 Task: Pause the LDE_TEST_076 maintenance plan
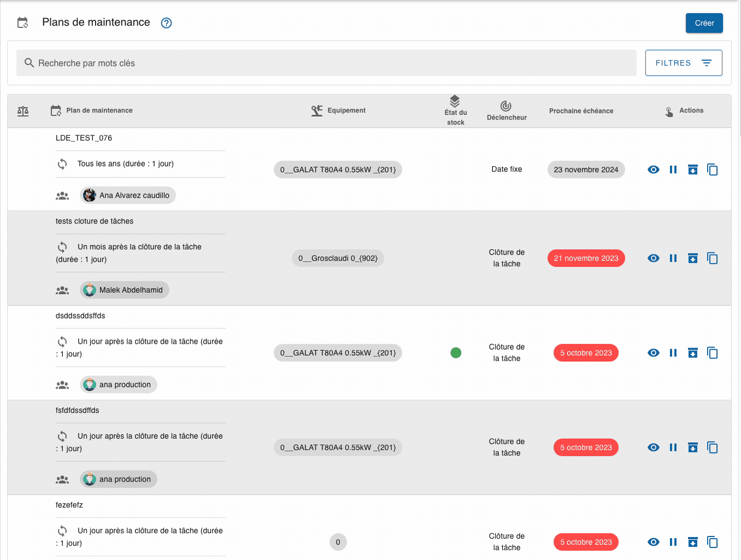[673, 169]
